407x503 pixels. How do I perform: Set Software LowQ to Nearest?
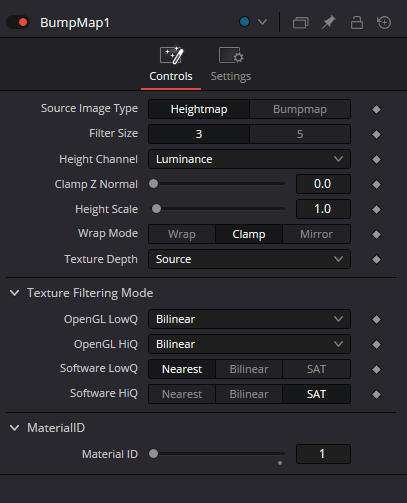(182, 369)
